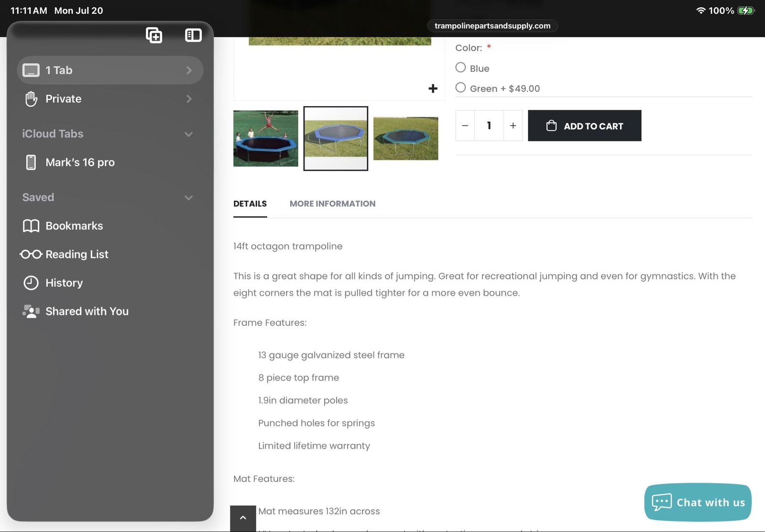Image resolution: width=765 pixels, height=532 pixels.
Task: Tap the iPhone device icon
Action: [x=31, y=163]
